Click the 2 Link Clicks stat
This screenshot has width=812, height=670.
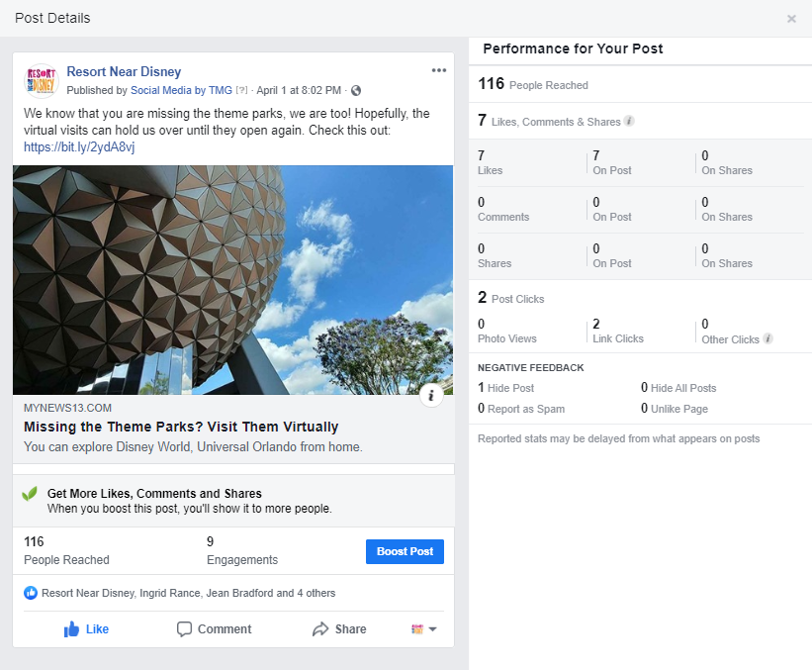(x=618, y=331)
